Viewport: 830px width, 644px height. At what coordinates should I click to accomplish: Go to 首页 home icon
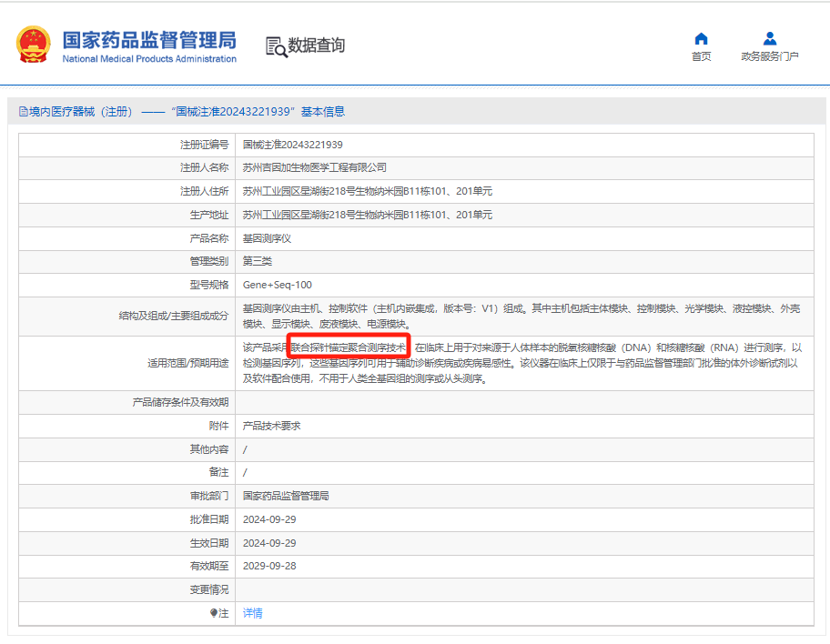(x=701, y=38)
